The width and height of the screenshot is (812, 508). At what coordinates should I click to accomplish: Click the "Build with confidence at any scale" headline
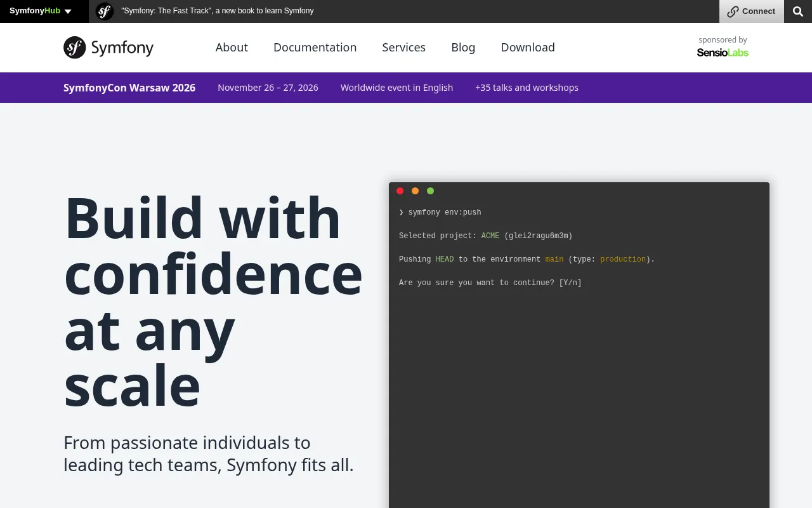click(213, 301)
